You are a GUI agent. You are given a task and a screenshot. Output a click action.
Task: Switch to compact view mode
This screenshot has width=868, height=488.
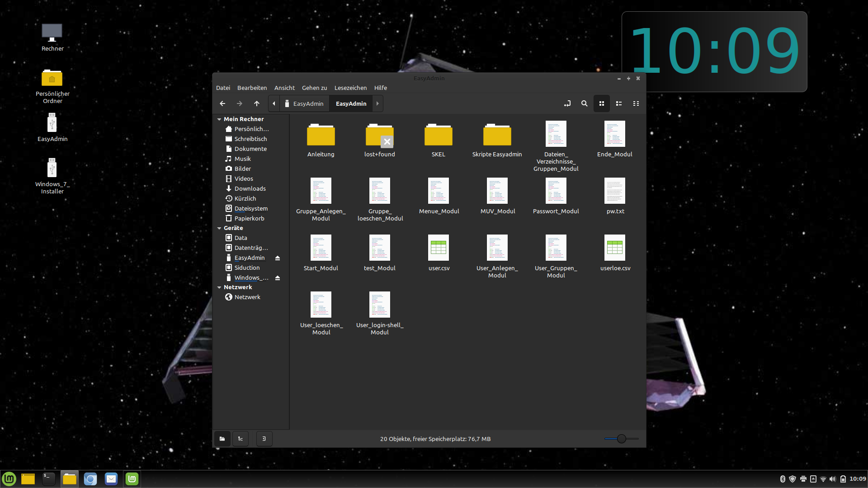click(x=636, y=103)
